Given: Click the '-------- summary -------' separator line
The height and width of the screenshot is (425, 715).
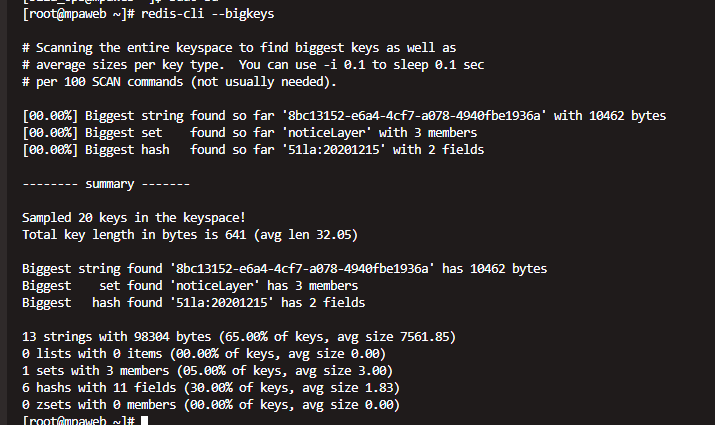Looking at the screenshot, I should 120,183.
